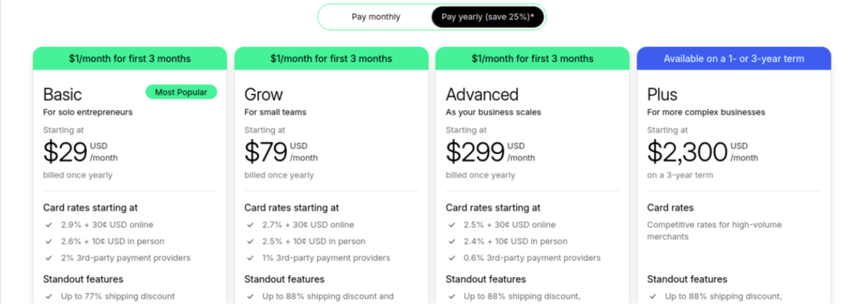Image resolution: width=868 pixels, height=308 pixels.
Task: Click the Grow plan heading
Action: point(263,95)
